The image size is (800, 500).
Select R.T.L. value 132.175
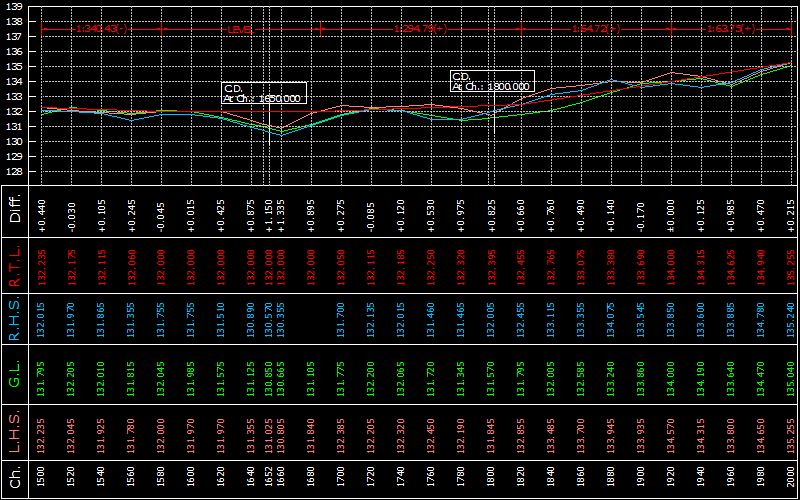(71, 267)
